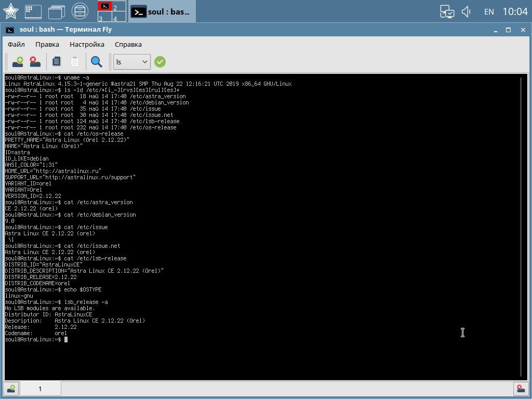
Task: Open the network connections tray icon
Action: tap(447, 11)
